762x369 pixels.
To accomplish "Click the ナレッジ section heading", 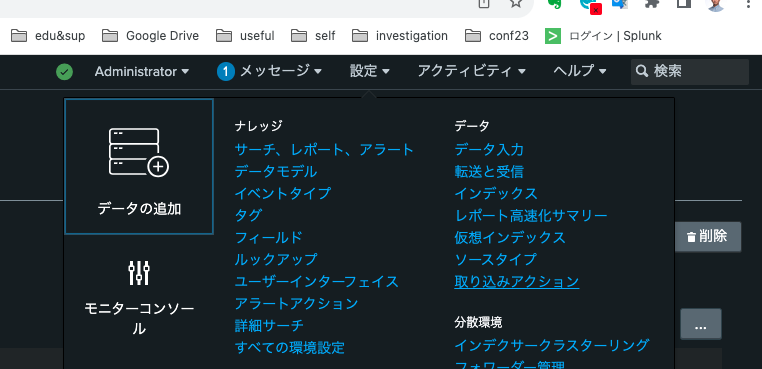I will click(259, 126).
